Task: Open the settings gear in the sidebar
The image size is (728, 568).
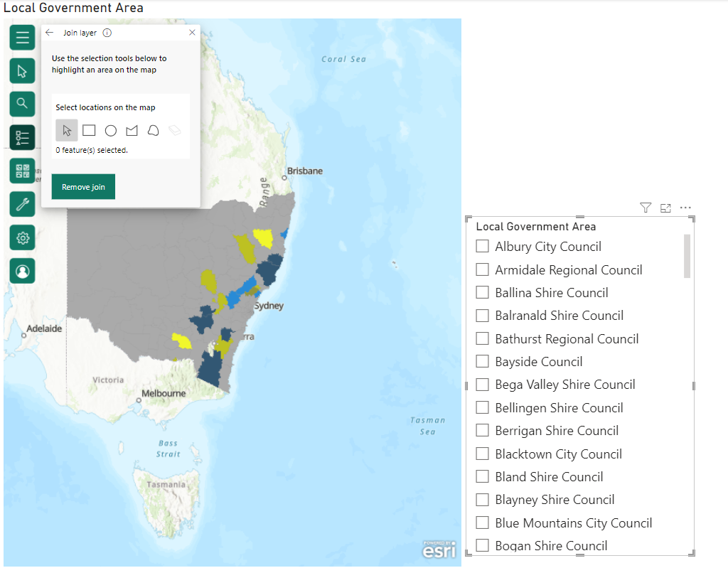Action: (x=22, y=237)
